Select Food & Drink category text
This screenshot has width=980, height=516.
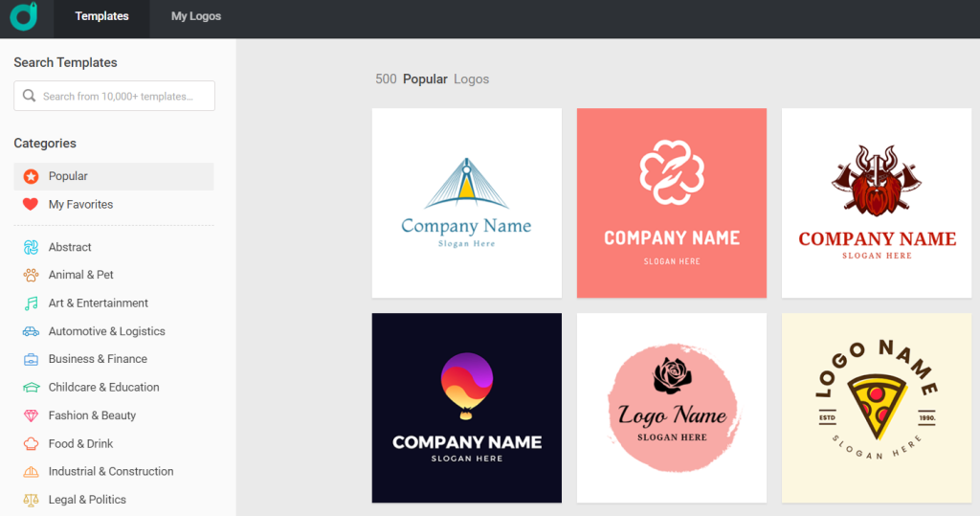(x=80, y=443)
